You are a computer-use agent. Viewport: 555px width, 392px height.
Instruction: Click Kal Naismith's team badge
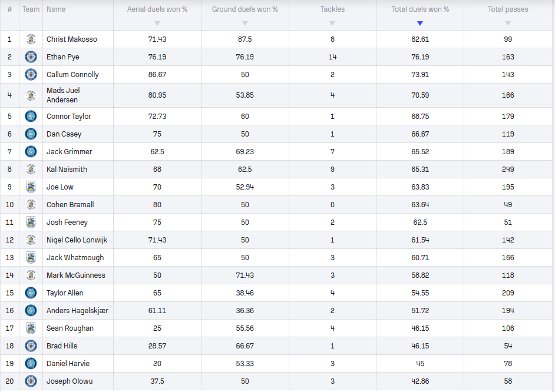(x=31, y=170)
